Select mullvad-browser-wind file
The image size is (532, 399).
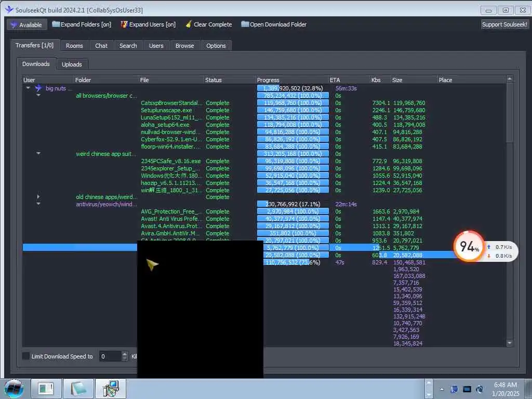[171, 132]
